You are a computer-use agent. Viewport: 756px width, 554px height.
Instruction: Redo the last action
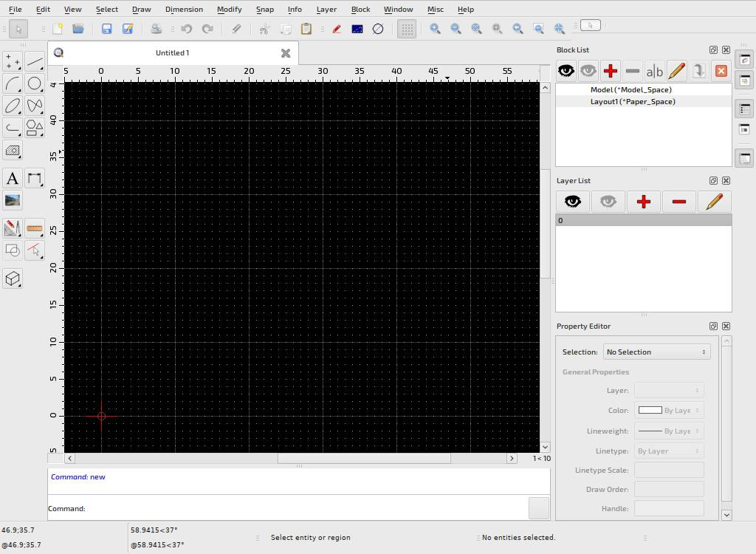pyautogui.click(x=207, y=29)
